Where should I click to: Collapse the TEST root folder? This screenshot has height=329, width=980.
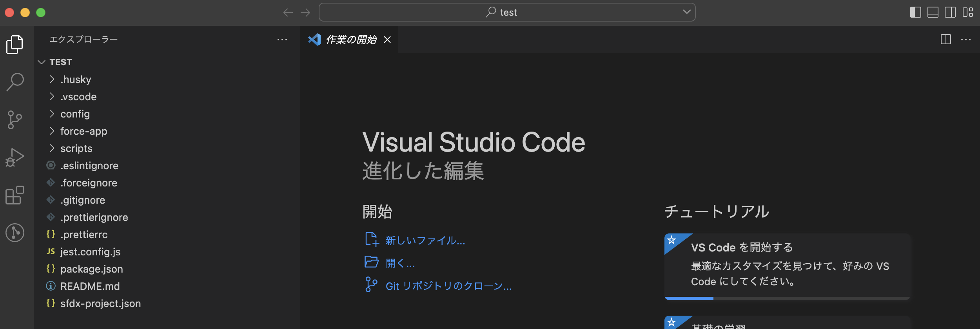click(x=42, y=62)
